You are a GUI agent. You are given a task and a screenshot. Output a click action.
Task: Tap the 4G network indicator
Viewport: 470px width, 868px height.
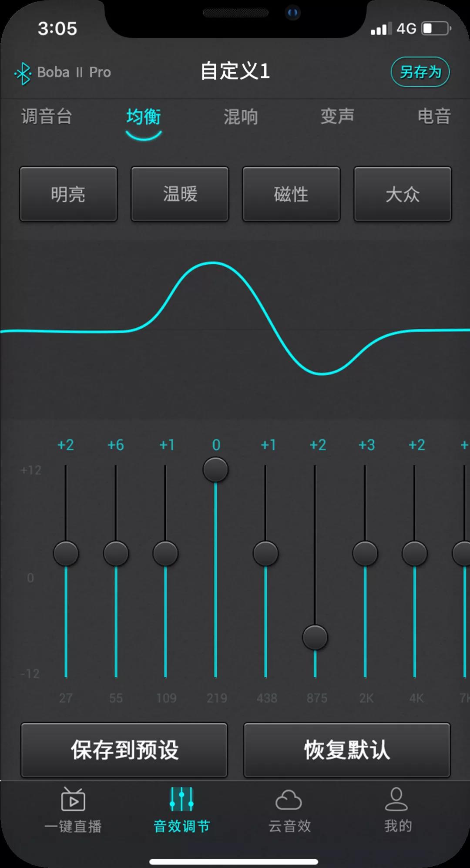click(406, 29)
